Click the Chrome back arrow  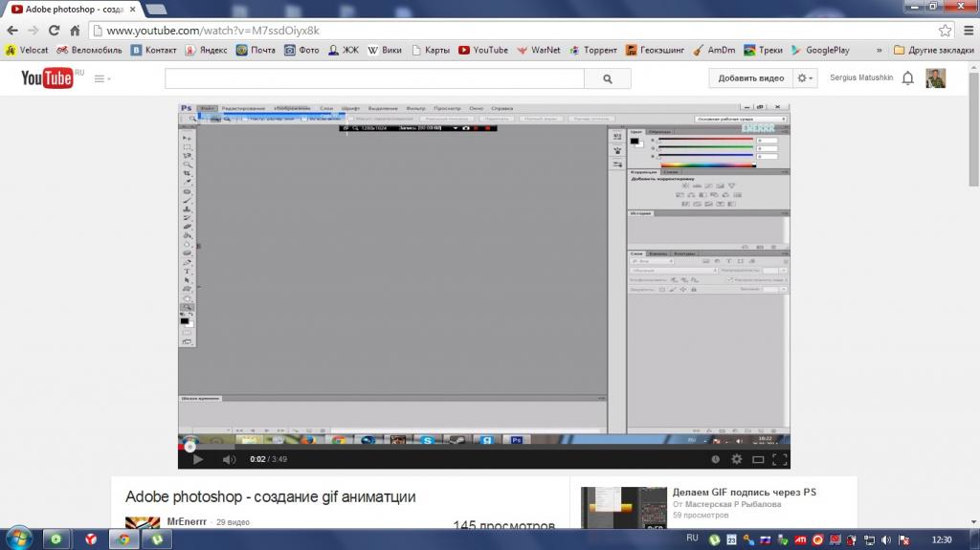(12, 31)
